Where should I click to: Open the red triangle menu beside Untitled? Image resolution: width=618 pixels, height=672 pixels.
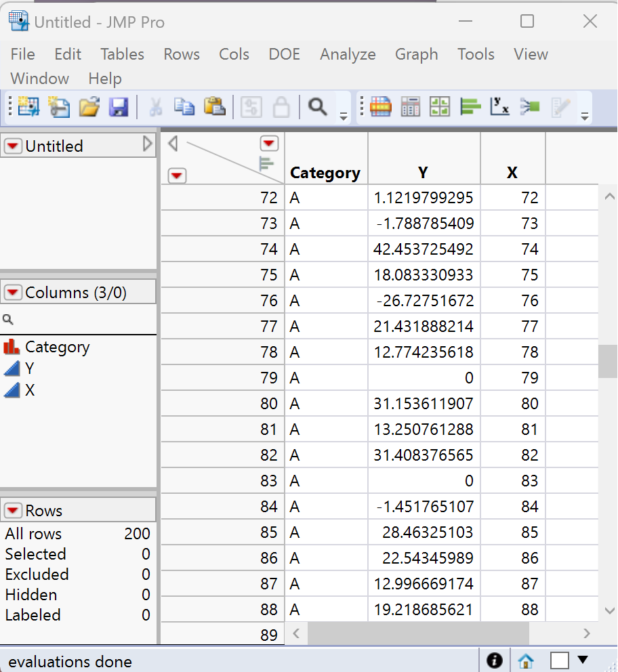[14, 146]
